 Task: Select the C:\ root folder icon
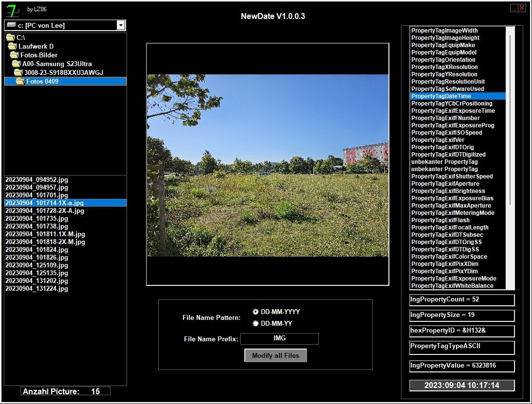(x=10, y=37)
